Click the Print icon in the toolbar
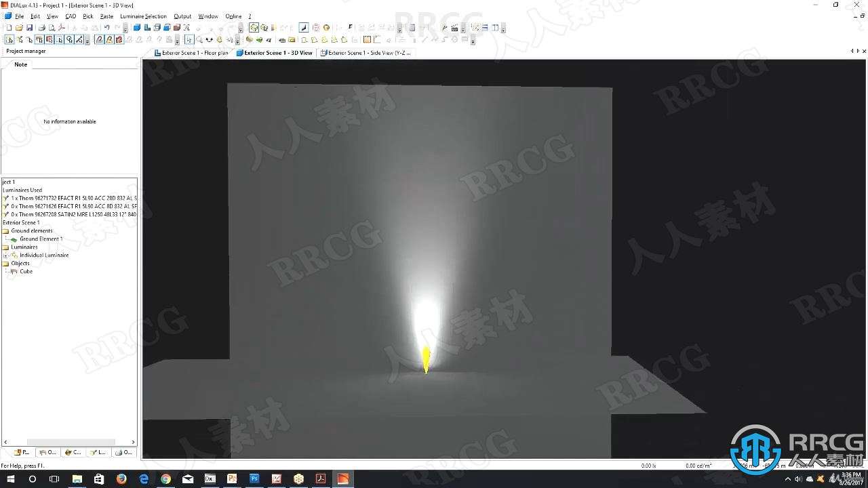The image size is (868, 488). click(41, 28)
